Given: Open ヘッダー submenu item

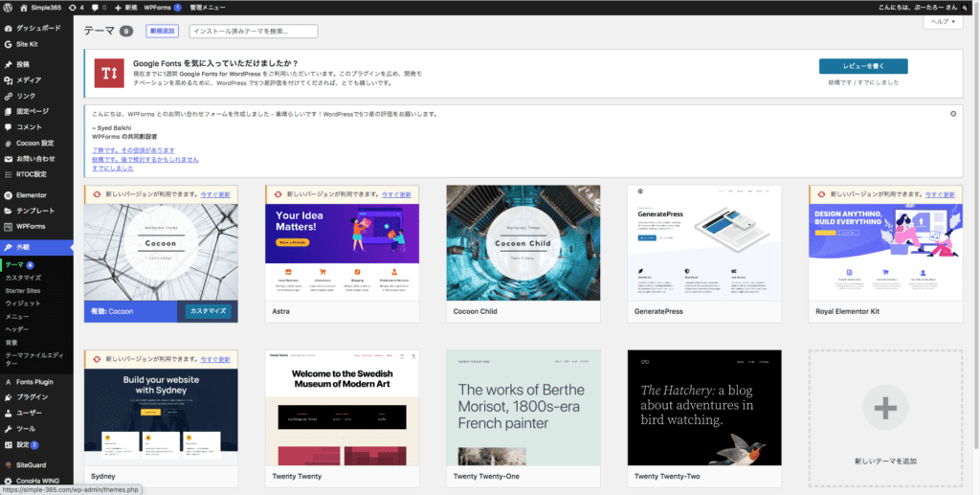Looking at the screenshot, I should click(x=17, y=329).
